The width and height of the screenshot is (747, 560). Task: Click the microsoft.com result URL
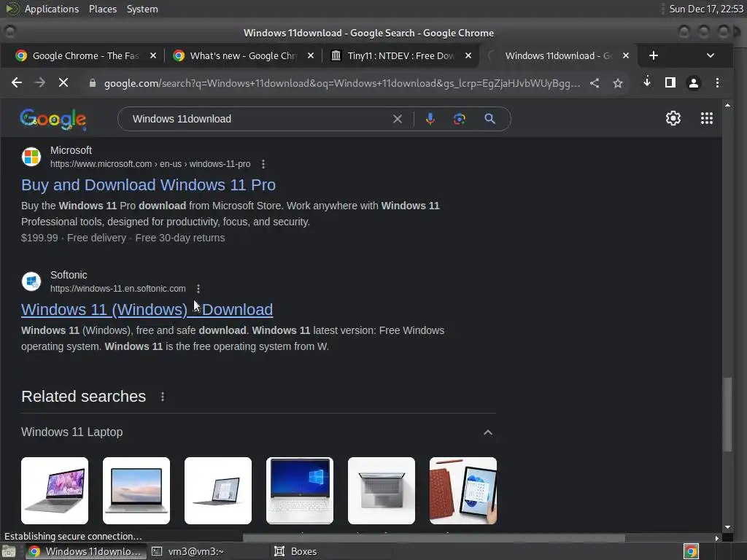[x=150, y=164]
